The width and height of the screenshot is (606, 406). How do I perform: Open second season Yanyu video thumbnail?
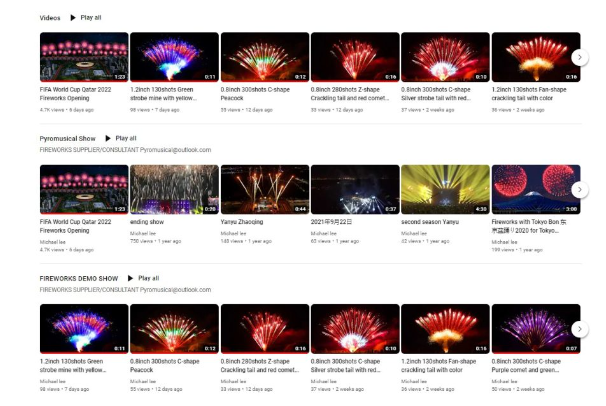pyautogui.click(x=445, y=190)
